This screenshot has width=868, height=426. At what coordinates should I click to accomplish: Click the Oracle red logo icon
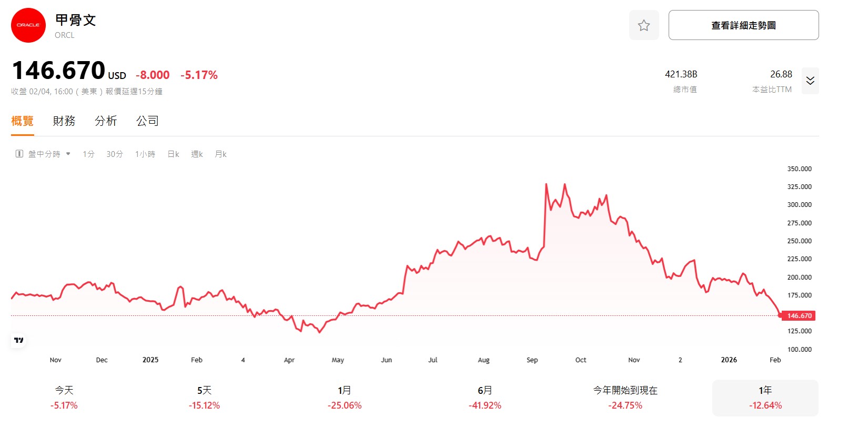click(x=28, y=25)
